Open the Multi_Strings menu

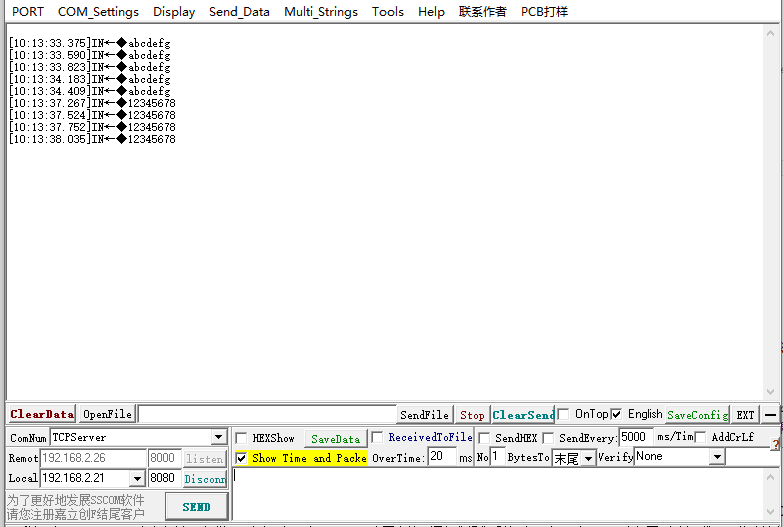click(321, 12)
